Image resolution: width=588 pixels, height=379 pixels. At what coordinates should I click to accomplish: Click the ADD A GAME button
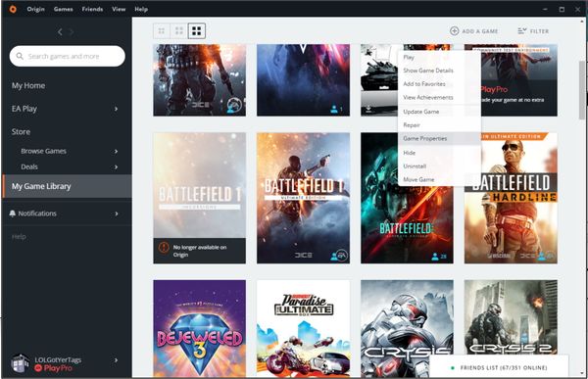pos(474,31)
